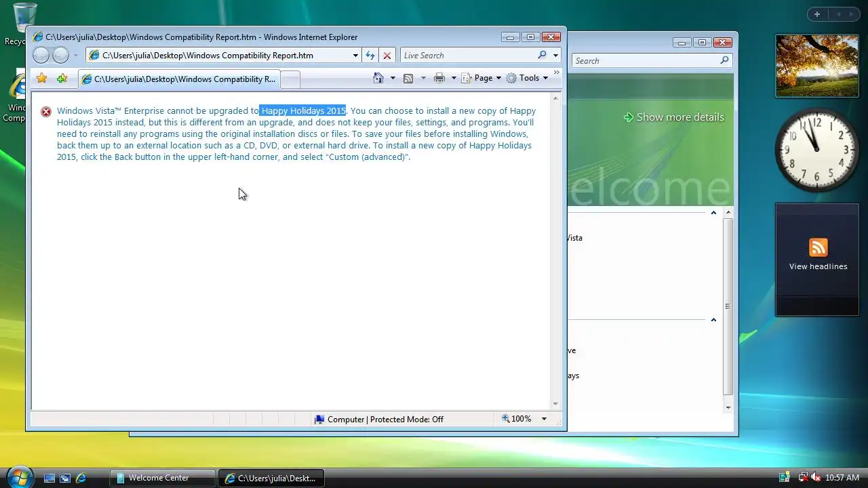This screenshot has width=868, height=488.
Task: Click 'View headlines' in the feed gadget
Action: (x=818, y=266)
